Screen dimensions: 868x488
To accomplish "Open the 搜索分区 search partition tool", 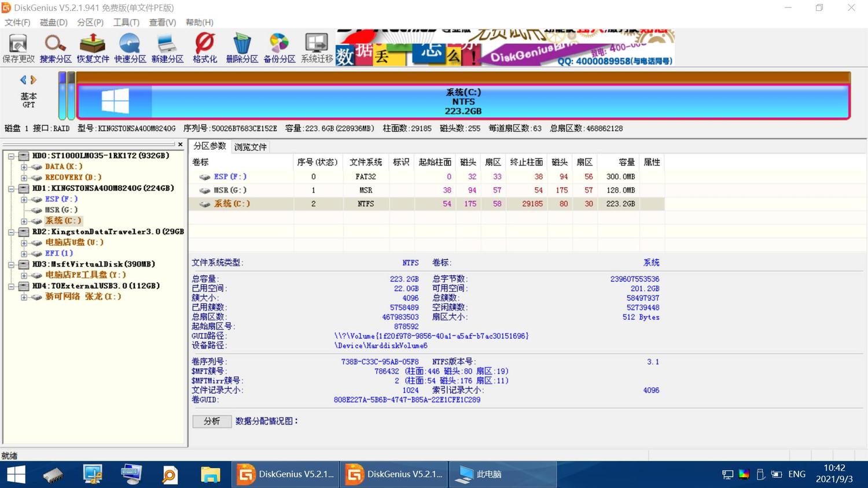I will pyautogui.click(x=56, y=48).
